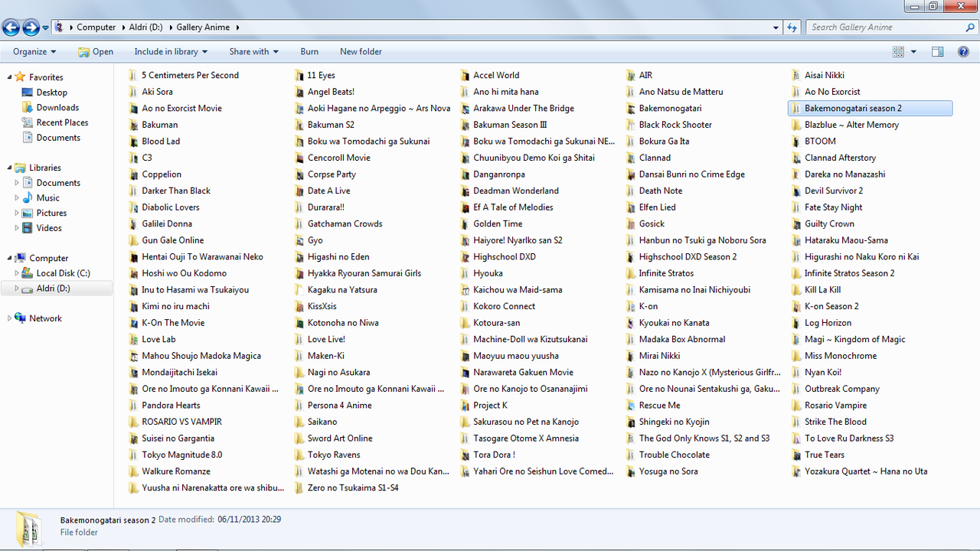Open Include in library menu
This screenshot has width=980, height=551.
coord(171,52)
